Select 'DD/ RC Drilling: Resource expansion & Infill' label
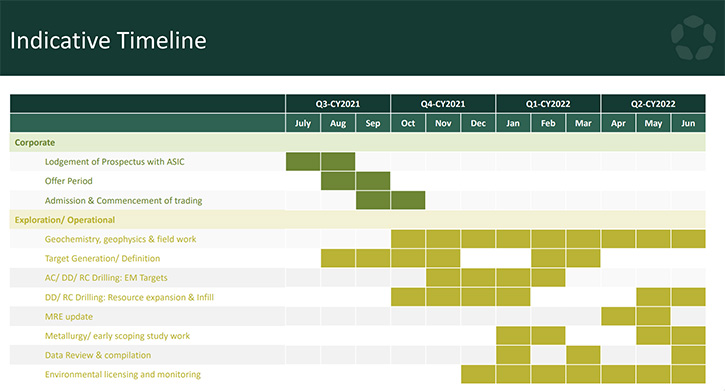725x391 pixels. (x=129, y=297)
